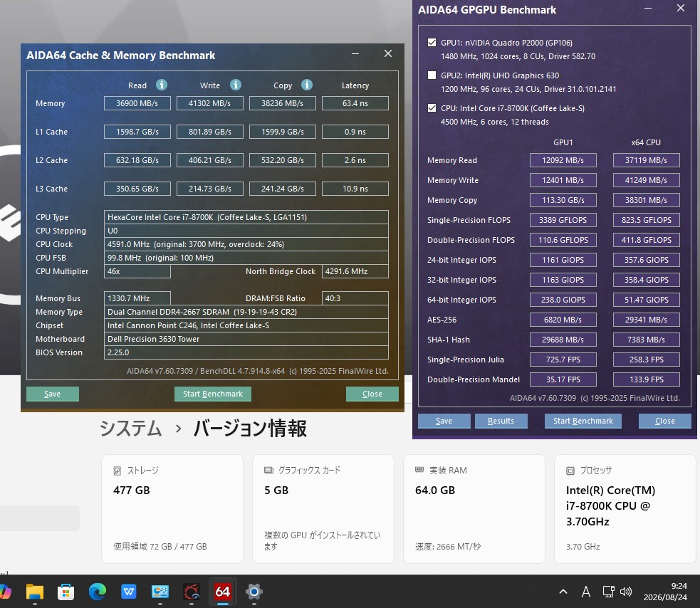Select GPU1 Single-Precision FLOPS 3389 GFLOPS

coord(563,220)
